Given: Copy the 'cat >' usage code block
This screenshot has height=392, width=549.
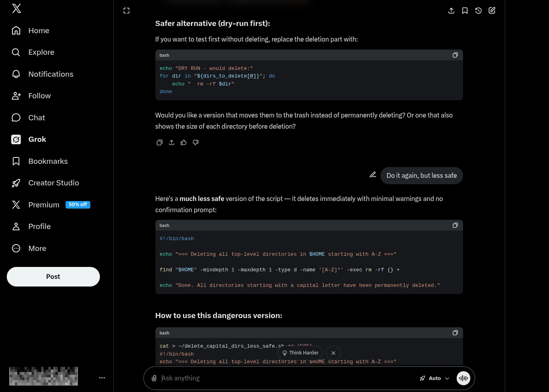Looking at the screenshot, I should [455, 333].
